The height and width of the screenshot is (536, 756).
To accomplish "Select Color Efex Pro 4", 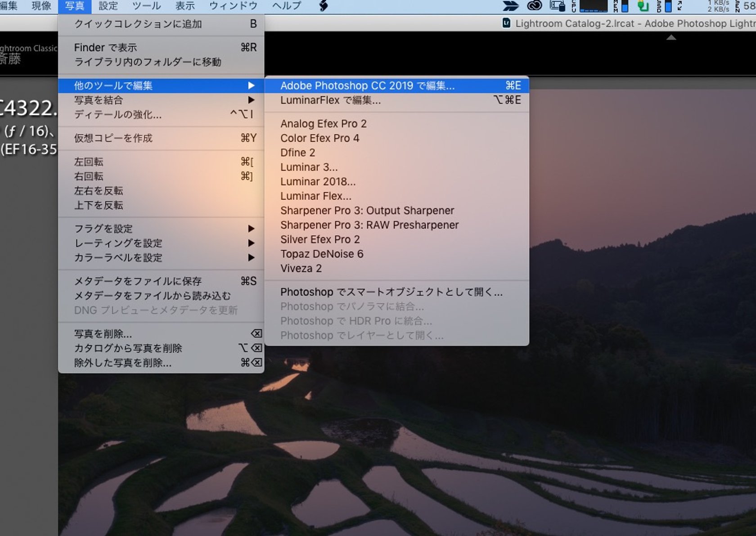I will pos(397,138).
